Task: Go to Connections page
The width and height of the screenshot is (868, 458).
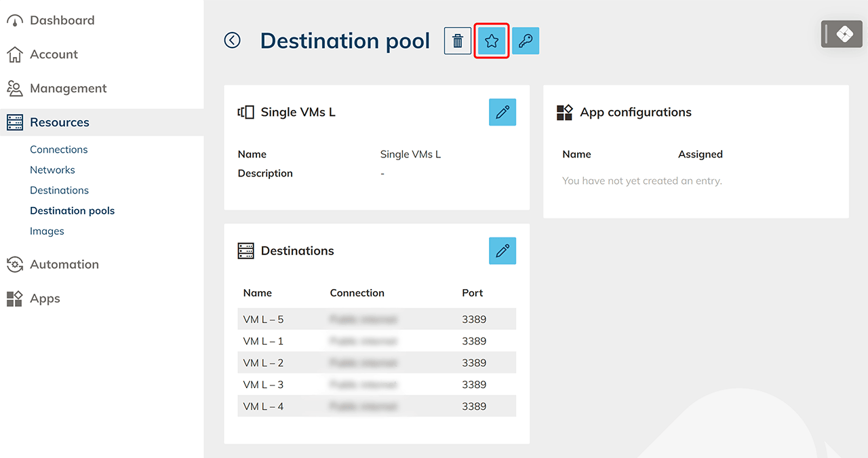Action: [x=59, y=149]
